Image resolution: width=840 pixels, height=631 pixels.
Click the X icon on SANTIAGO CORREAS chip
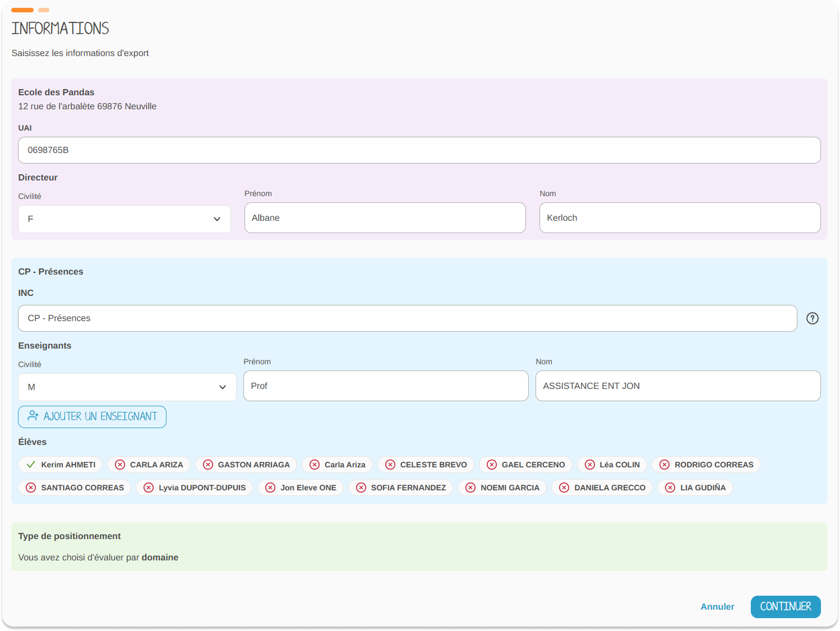click(31, 488)
